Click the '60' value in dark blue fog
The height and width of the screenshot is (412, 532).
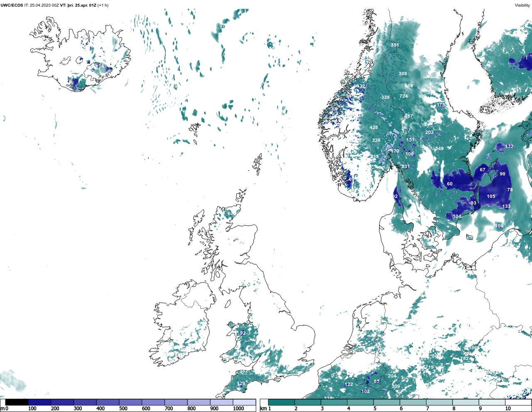tap(450, 184)
